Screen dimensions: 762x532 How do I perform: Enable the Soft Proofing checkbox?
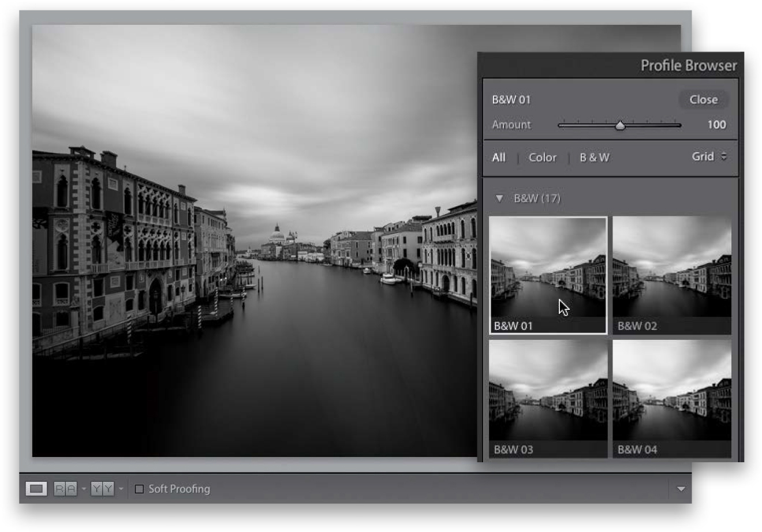click(139, 489)
